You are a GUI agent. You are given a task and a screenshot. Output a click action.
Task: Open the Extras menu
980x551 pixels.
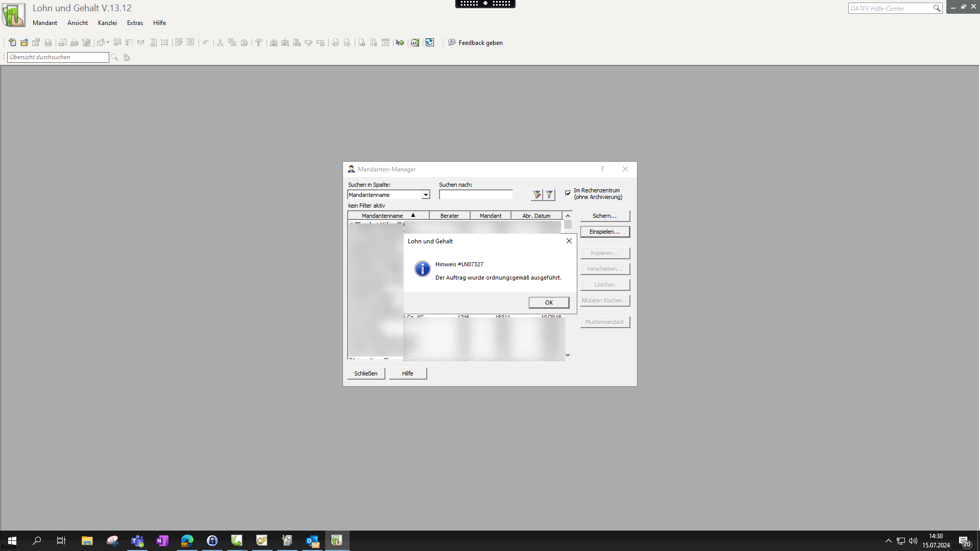[x=135, y=23]
